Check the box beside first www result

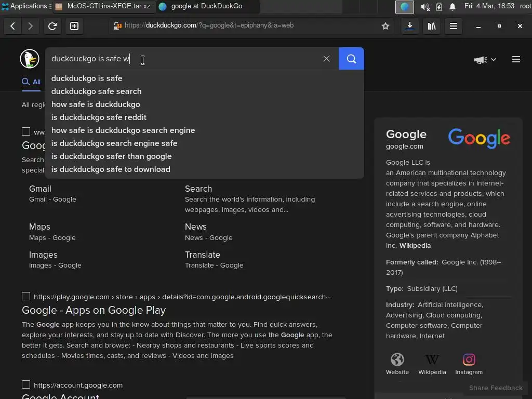tap(26, 131)
